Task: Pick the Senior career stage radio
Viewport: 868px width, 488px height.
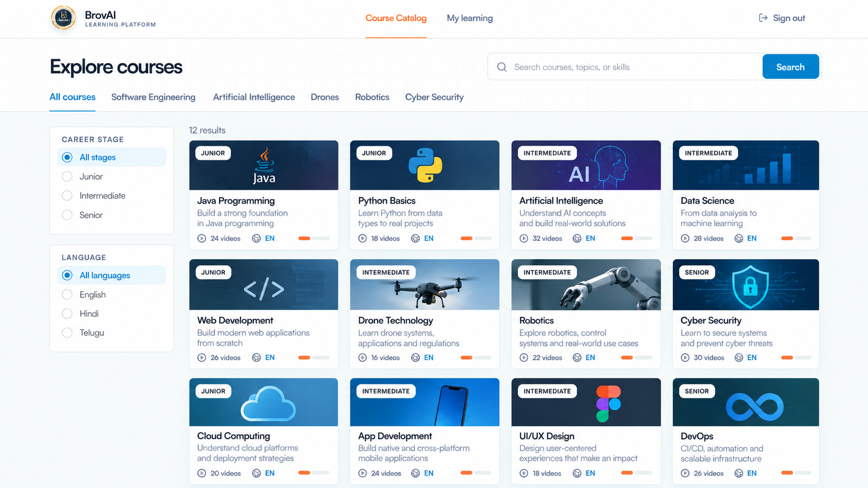Action: click(x=67, y=215)
